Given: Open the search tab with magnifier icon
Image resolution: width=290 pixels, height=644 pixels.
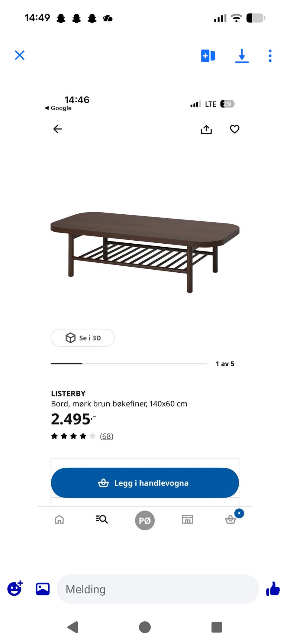Looking at the screenshot, I should click(101, 519).
